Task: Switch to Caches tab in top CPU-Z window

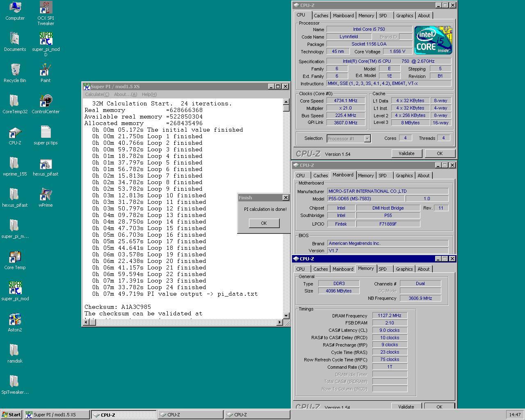Action: coord(321,16)
